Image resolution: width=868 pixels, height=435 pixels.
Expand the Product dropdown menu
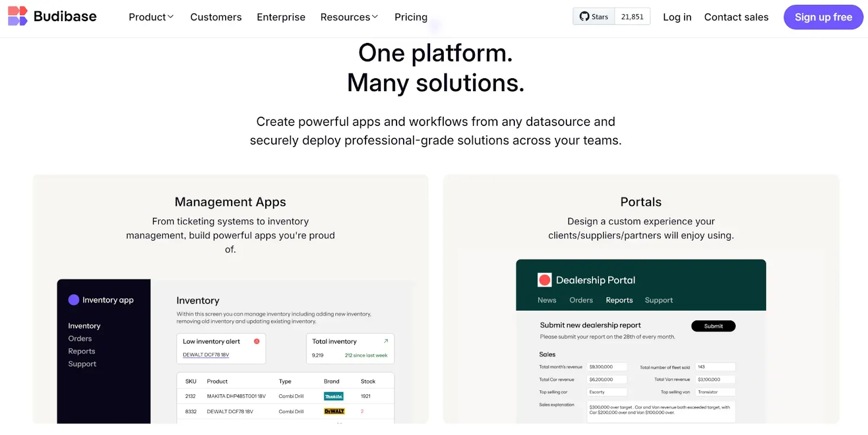151,17
